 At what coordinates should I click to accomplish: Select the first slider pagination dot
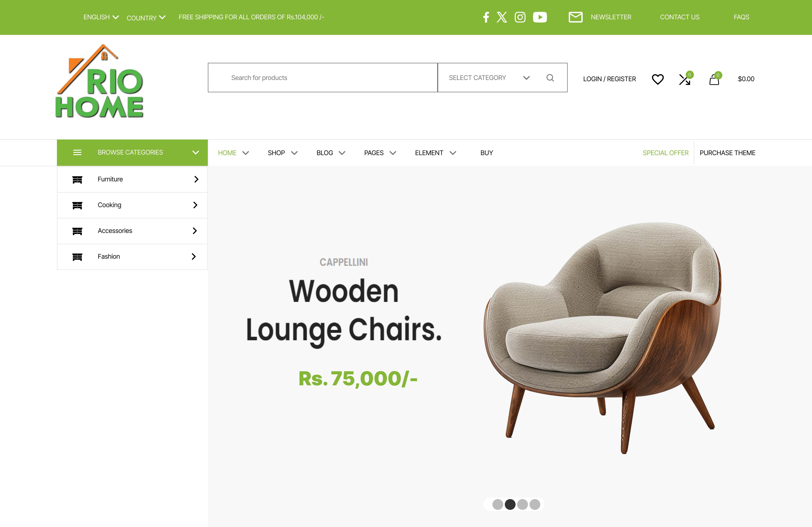tap(498, 504)
